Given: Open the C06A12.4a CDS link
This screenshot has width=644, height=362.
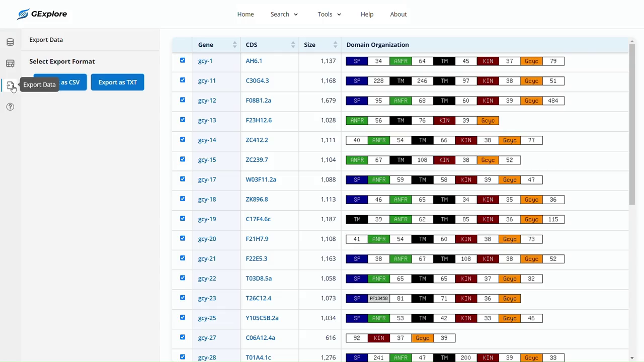Looking at the screenshot, I should [x=260, y=338].
